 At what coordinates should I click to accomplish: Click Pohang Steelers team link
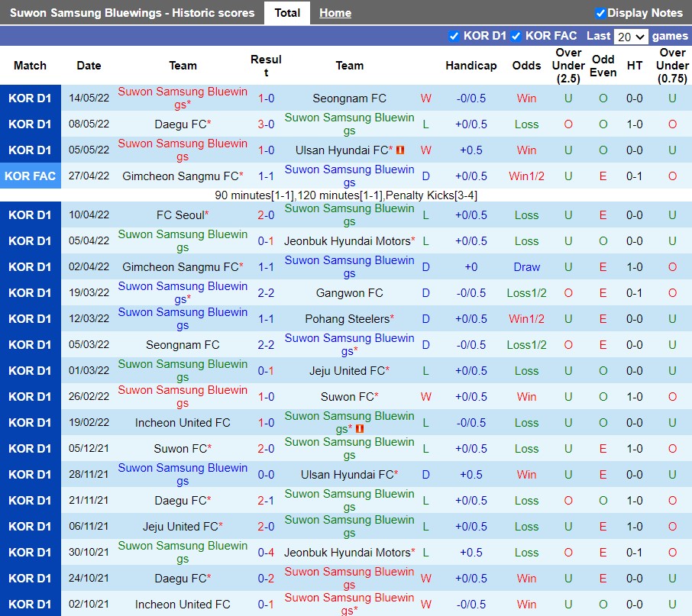[x=347, y=319]
